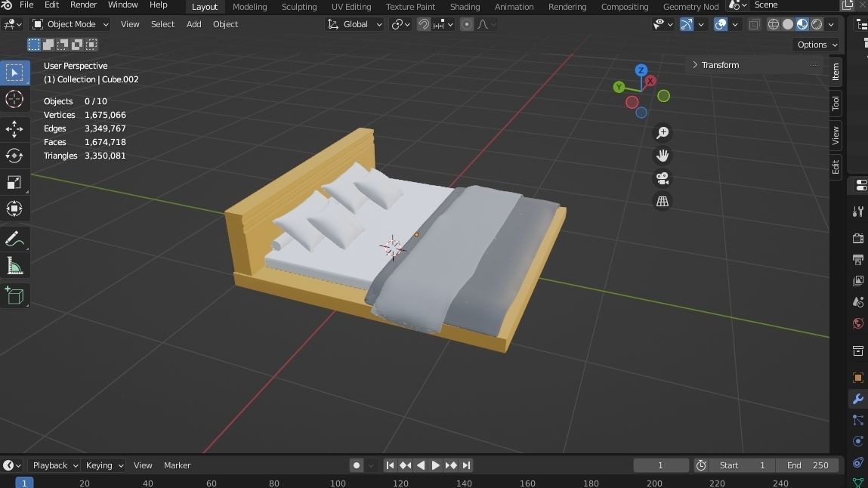Open the File menu
Screen dimensions: 868x488
[26, 5]
